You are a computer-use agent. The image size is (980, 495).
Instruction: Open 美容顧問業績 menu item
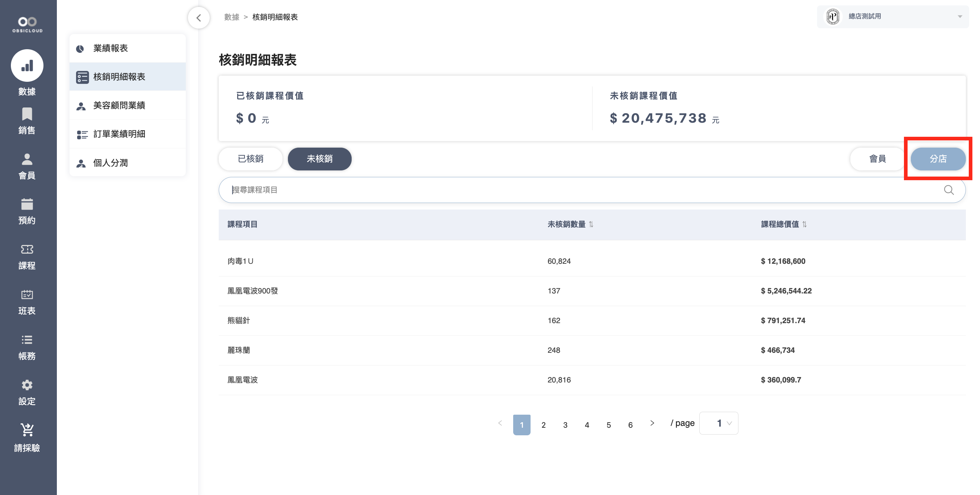pos(119,105)
